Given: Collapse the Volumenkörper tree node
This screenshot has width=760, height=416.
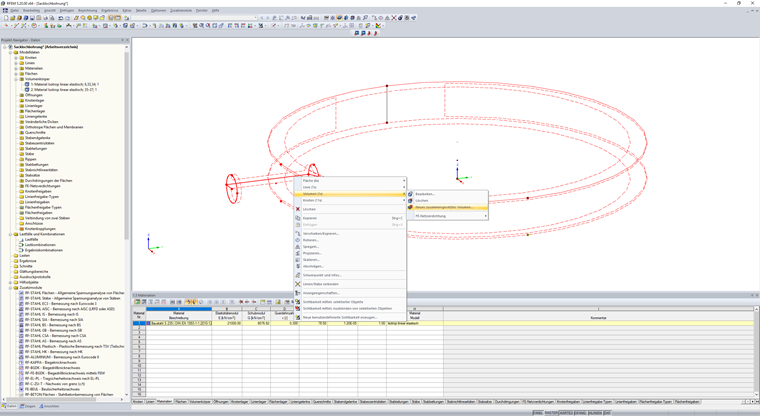Looking at the screenshot, I should 16,79.
